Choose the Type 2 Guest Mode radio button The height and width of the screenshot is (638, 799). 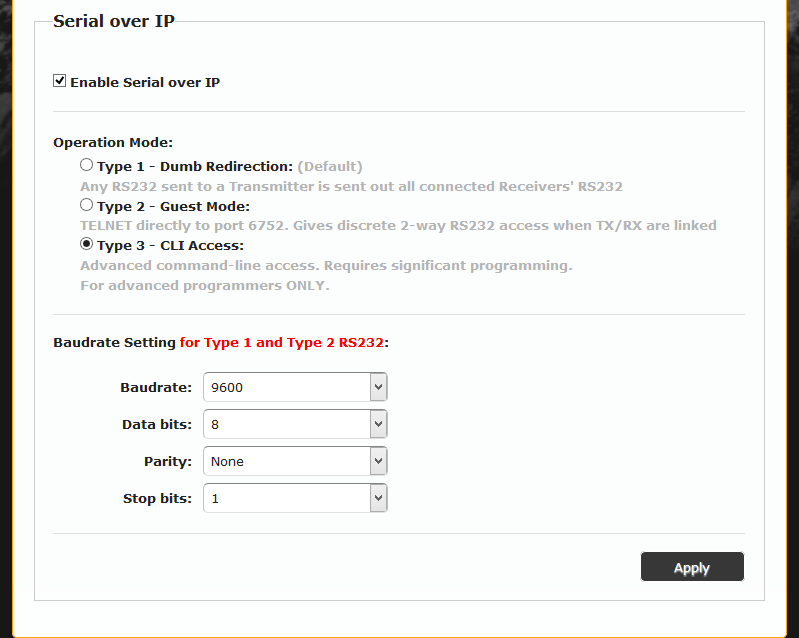(x=87, y=205)
